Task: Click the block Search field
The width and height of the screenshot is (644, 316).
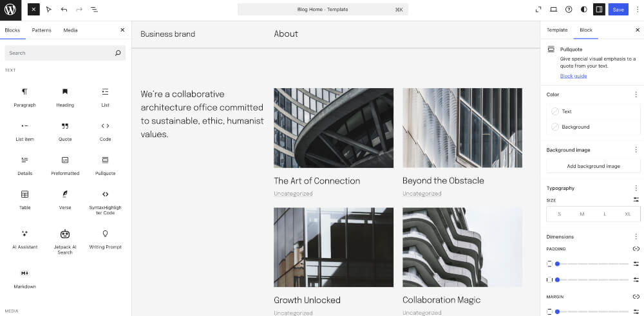Action: click(x=65, y=53)
